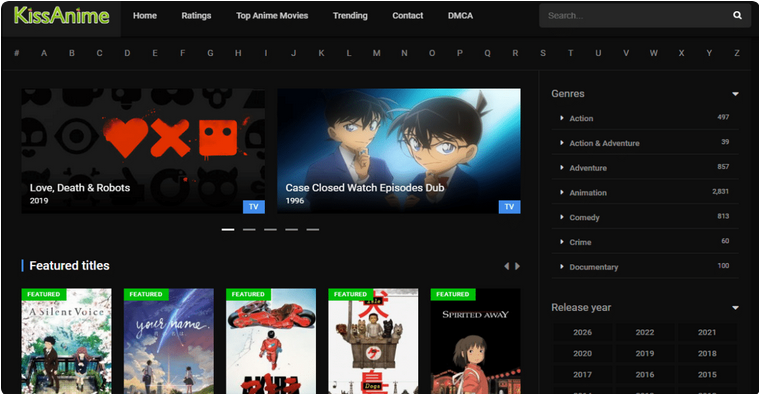Screen dimensions: 759x394
Task: Show the next featured titles
Action: pyautogui.click(x=517, y=266)
